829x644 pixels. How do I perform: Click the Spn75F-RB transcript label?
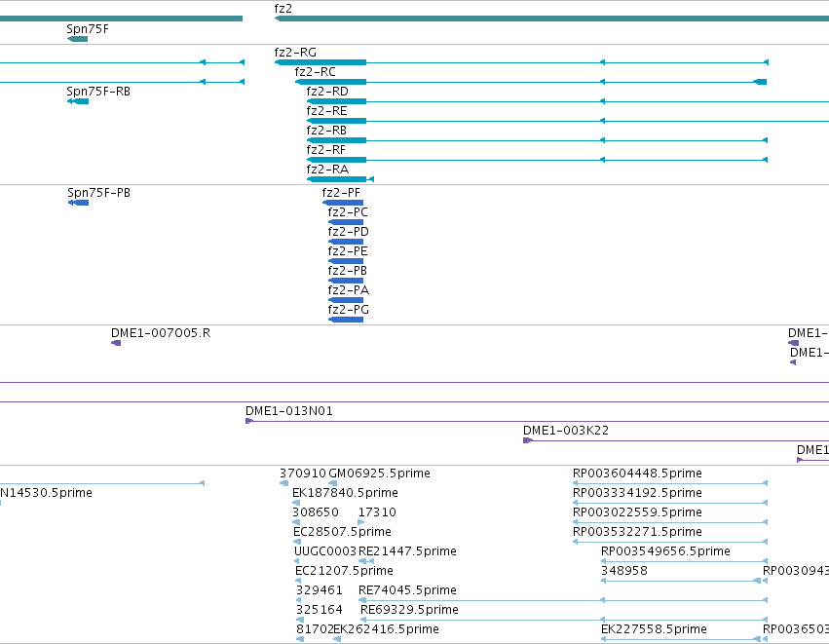point(98,92)
